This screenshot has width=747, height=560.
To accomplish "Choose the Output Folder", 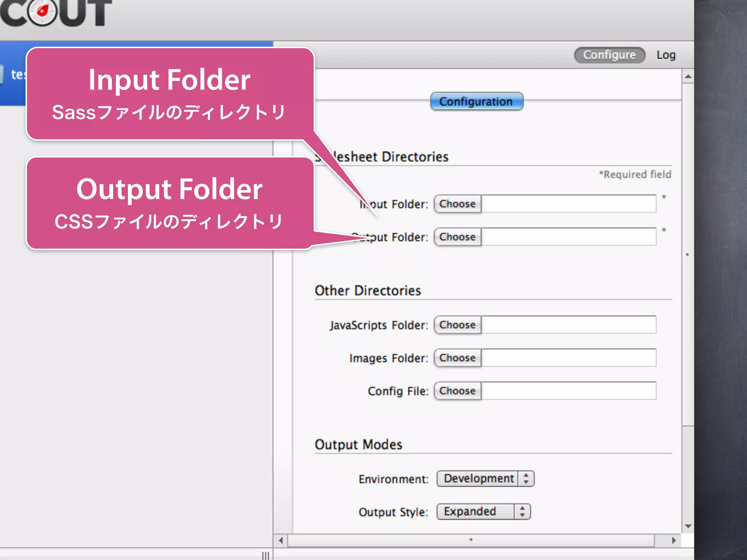I will coord(458,237).
